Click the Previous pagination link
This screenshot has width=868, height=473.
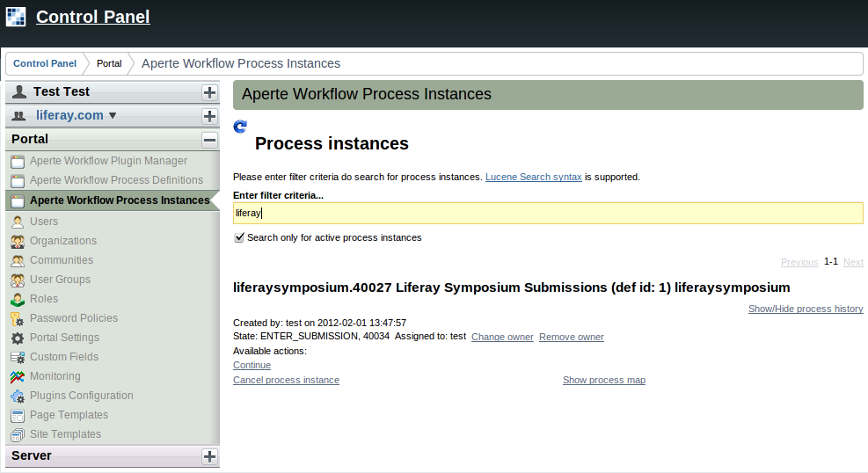coord(799,262)
